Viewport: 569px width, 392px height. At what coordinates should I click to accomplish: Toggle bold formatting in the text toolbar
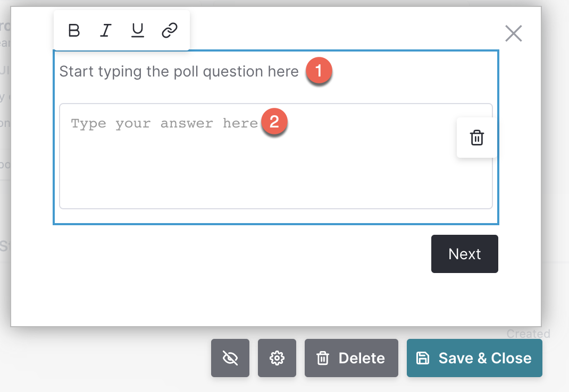pos(74,30)
